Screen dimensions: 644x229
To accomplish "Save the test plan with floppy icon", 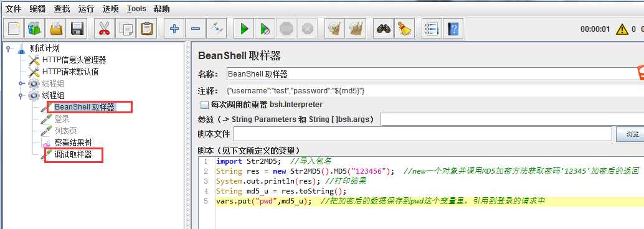I will (77, 29).
